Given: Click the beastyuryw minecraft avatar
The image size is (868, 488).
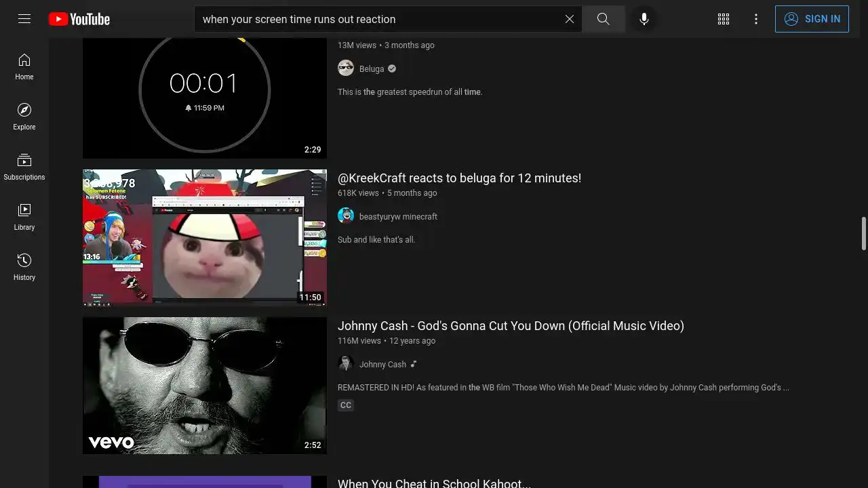Looking at the screenshot, I should 346,216.
